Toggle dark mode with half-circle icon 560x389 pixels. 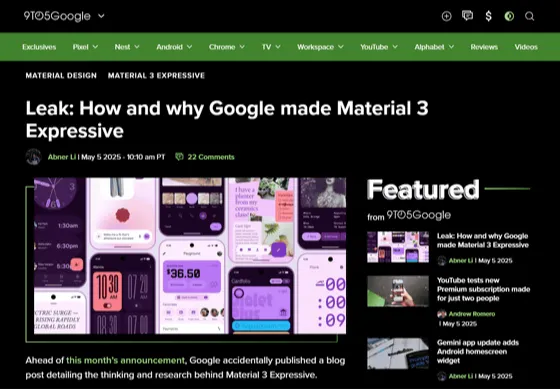click(509, 16)
